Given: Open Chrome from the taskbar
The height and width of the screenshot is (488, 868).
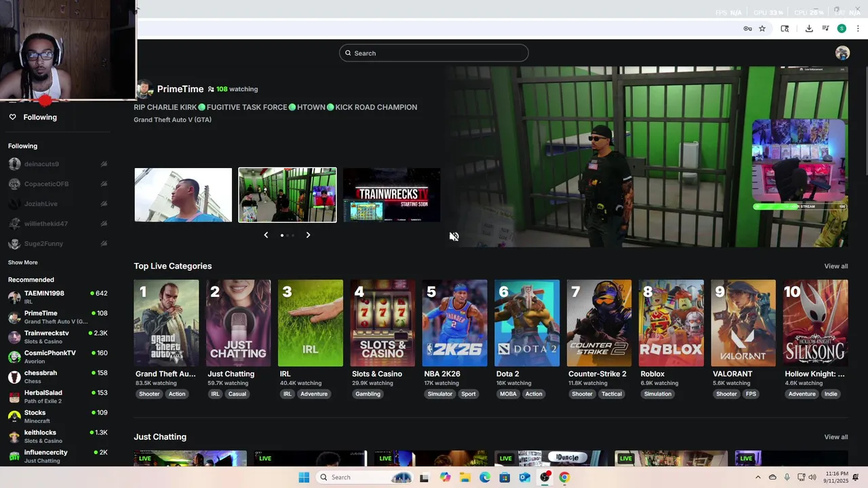Looking at the screenshot, I should coord(564,477).
